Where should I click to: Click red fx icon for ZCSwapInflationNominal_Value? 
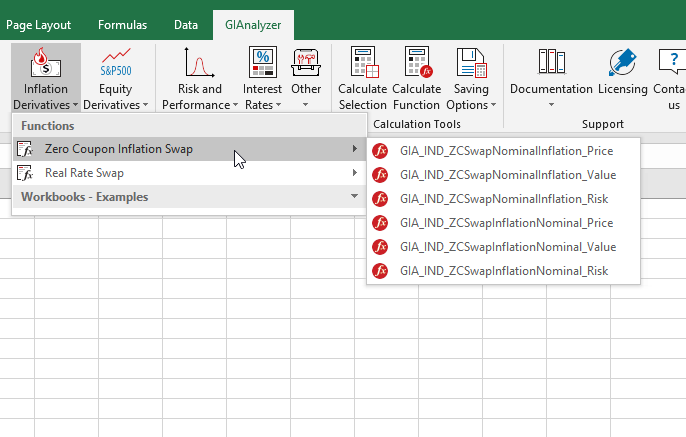[x=380, y=247]
